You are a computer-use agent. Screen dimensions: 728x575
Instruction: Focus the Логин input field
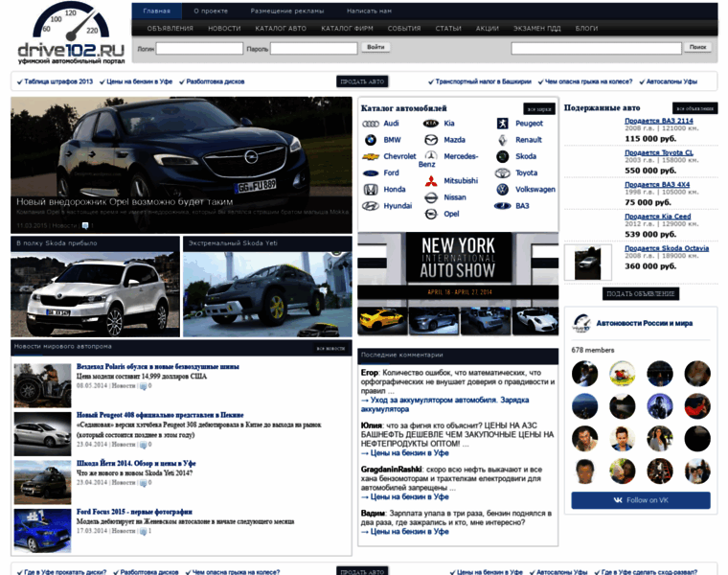(x=199, y=48)
